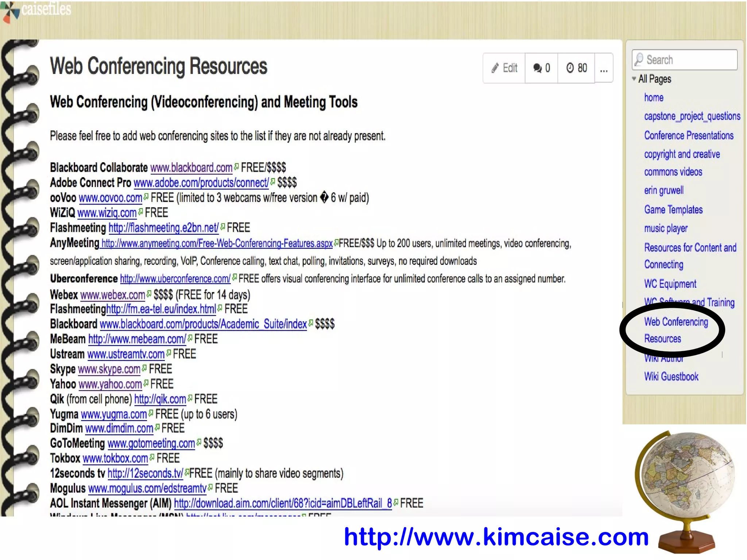Viewport: 747px width, 560px height.
Task: Visit the www.skype.com link
Action: click(x=109, y=369)
